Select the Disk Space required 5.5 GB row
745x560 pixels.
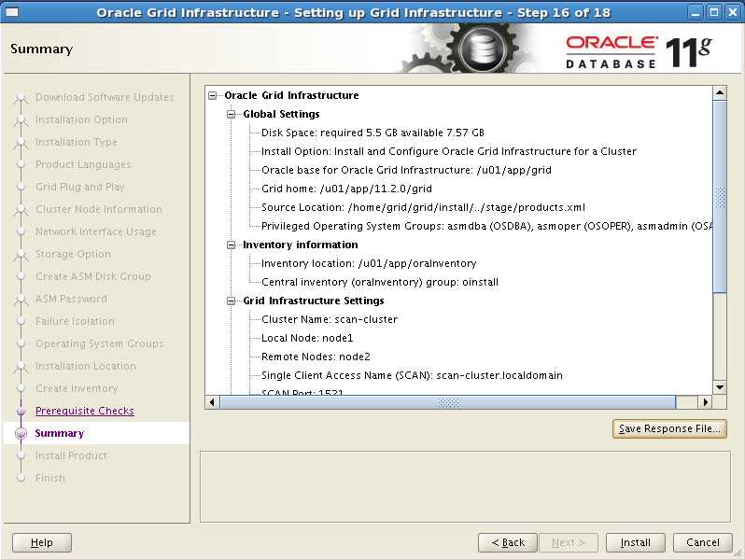(372, 133)
